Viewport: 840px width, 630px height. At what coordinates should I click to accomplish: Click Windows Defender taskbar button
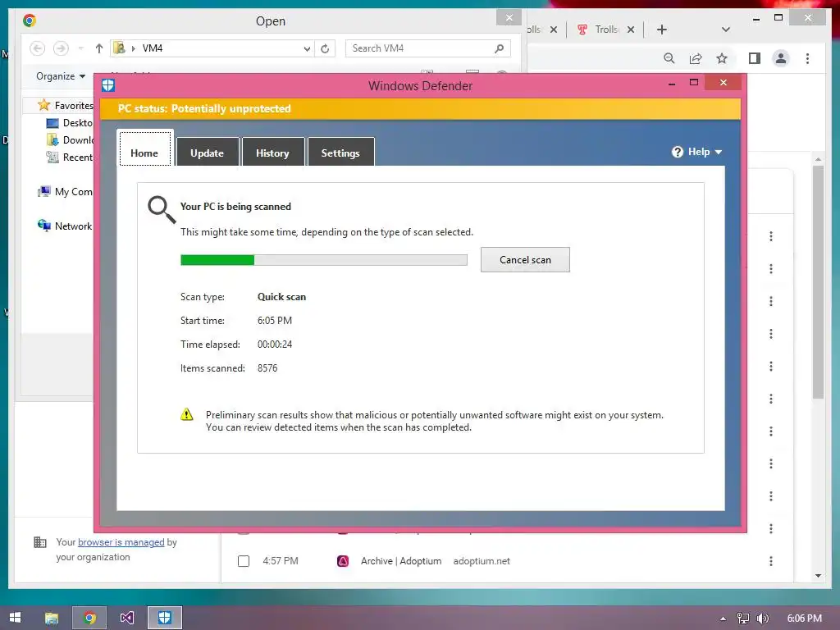[x=164, y=619]
